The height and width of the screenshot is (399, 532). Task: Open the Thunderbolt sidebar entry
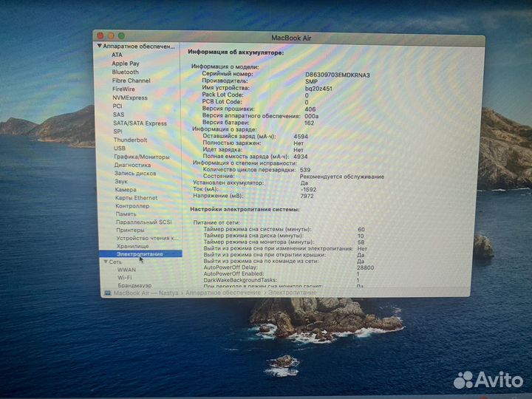click(130, 140)
